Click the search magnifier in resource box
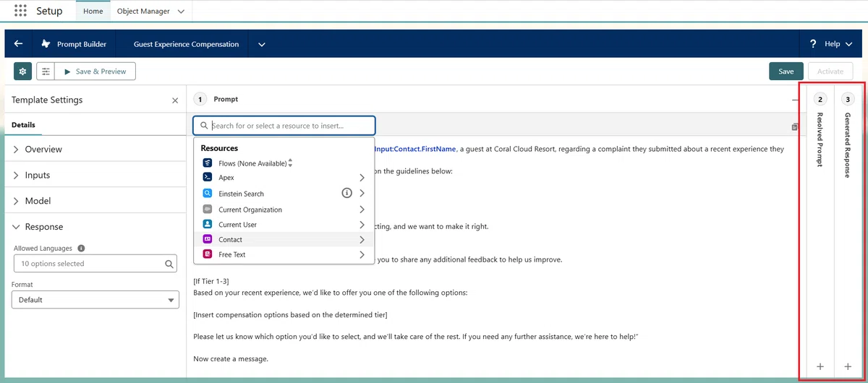 [204, 126]
